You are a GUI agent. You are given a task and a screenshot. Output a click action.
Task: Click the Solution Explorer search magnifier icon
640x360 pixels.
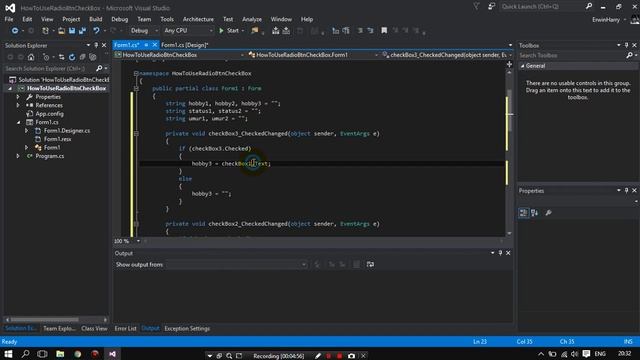tap(99, 69)
